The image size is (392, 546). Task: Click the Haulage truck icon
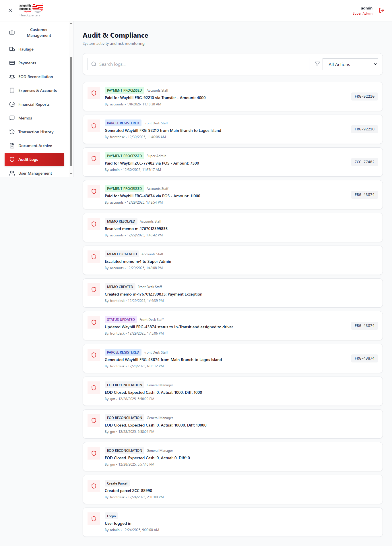12,49
